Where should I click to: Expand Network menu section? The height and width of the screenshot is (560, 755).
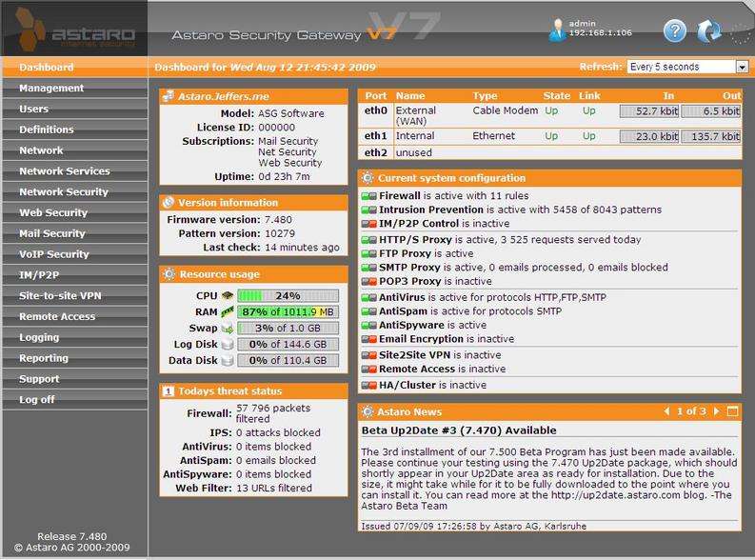[74, 150]
